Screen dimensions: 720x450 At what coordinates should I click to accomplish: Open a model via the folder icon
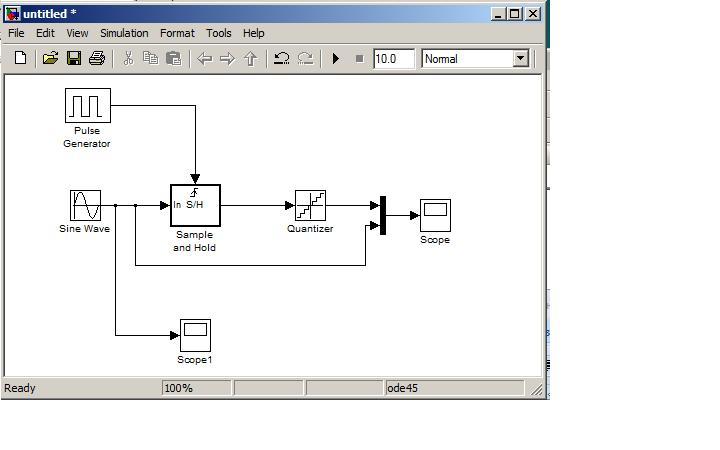pyautogui.click(x=50, y=58)
